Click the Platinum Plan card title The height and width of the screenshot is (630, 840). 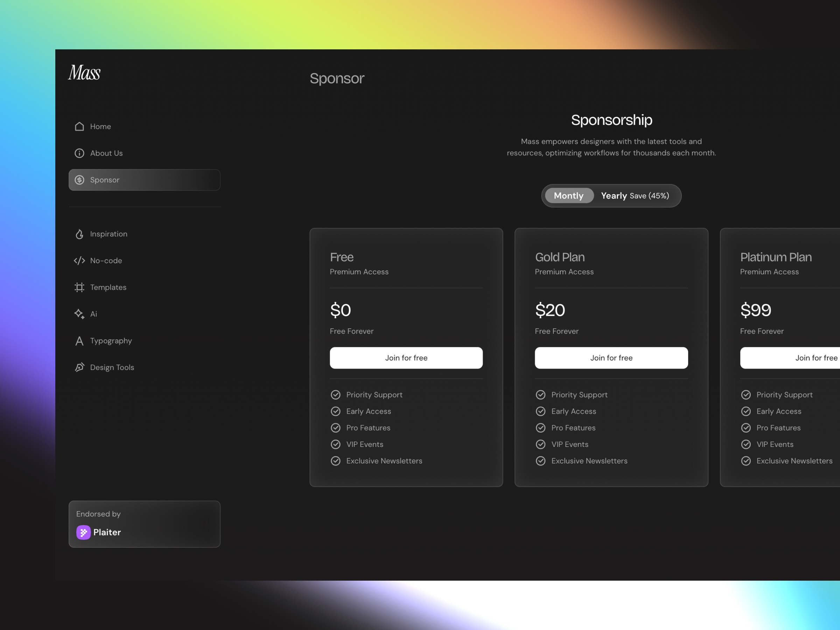coord(776,257)
